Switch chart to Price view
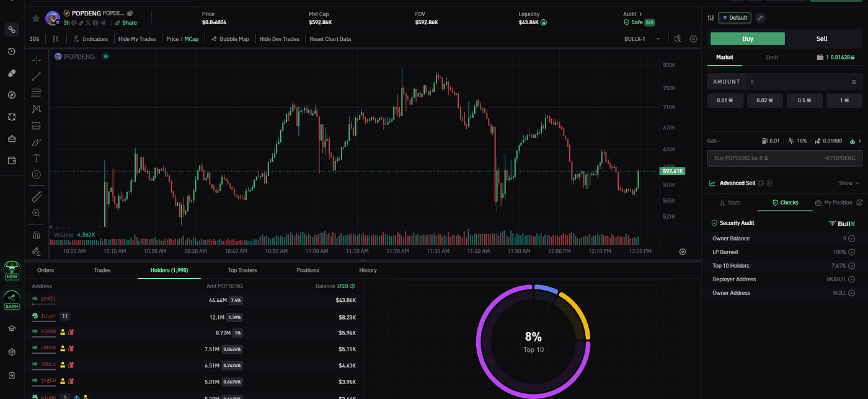Viewport: 868px width, 399px height. (172, 39)
